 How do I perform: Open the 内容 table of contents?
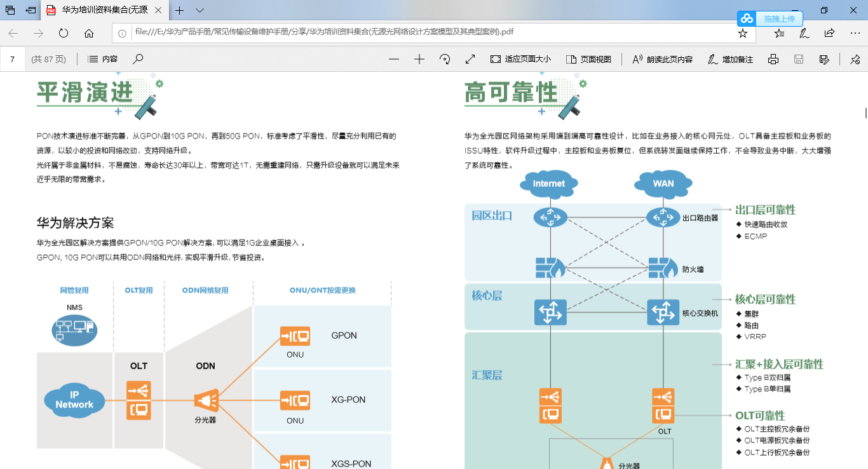103,59
